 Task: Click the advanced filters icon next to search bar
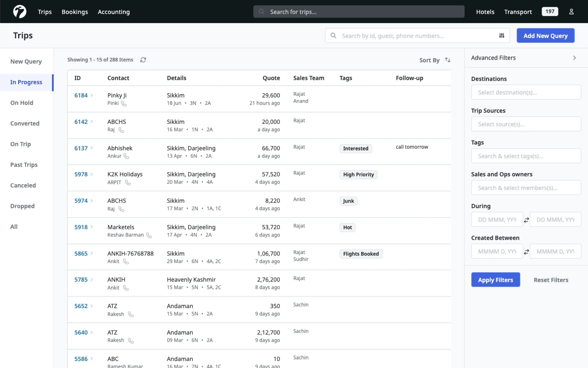502,36
